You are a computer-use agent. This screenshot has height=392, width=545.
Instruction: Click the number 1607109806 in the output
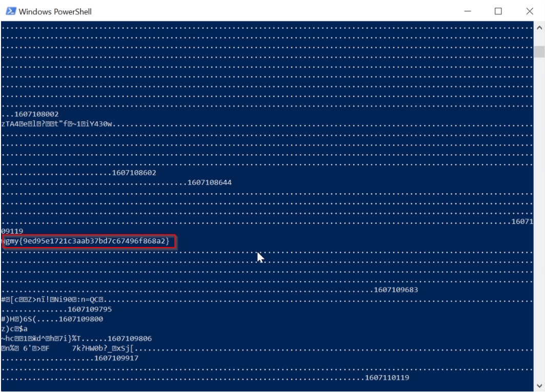(x=130, y=339)
